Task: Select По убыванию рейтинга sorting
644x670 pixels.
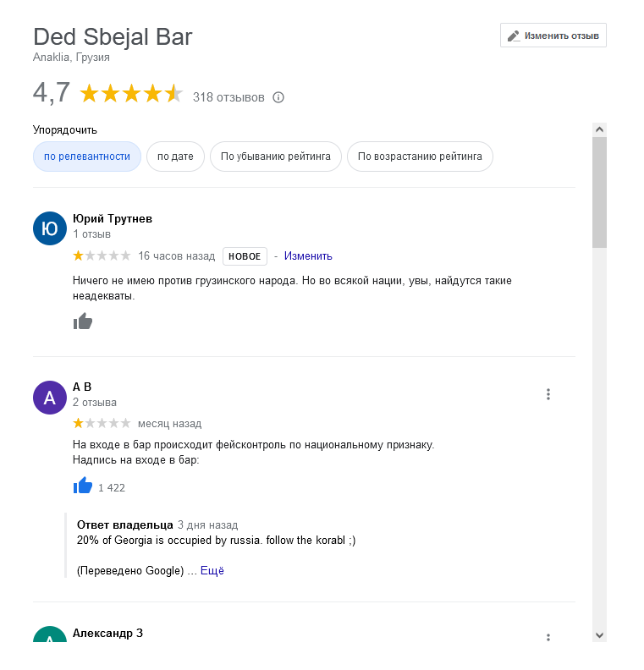Action: point(276,157)
